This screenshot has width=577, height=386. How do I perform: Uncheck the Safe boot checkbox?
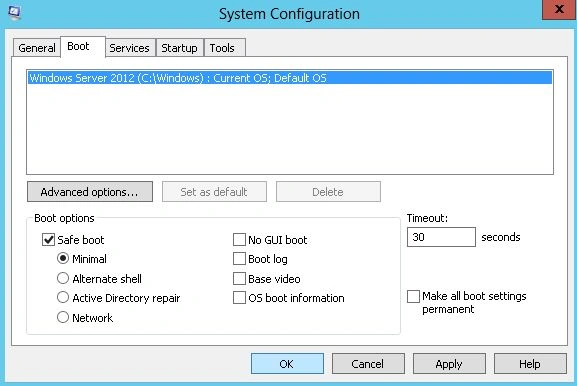(x=48, y=240)
